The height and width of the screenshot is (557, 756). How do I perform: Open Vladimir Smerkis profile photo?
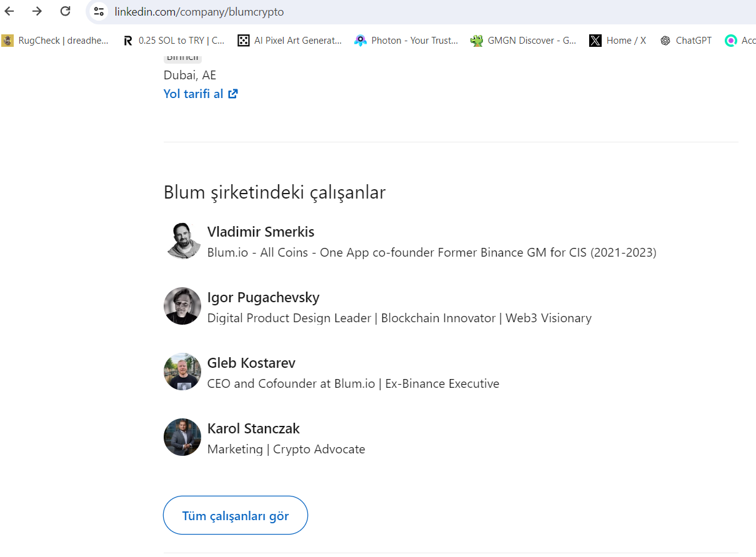182,240
